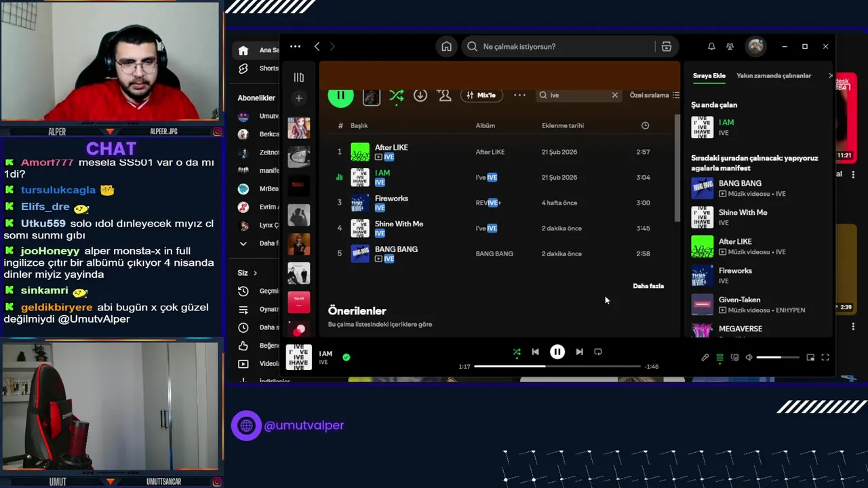
Task: Switch to the Sıraya Ekle tab
Action: (x=709, y=76)
